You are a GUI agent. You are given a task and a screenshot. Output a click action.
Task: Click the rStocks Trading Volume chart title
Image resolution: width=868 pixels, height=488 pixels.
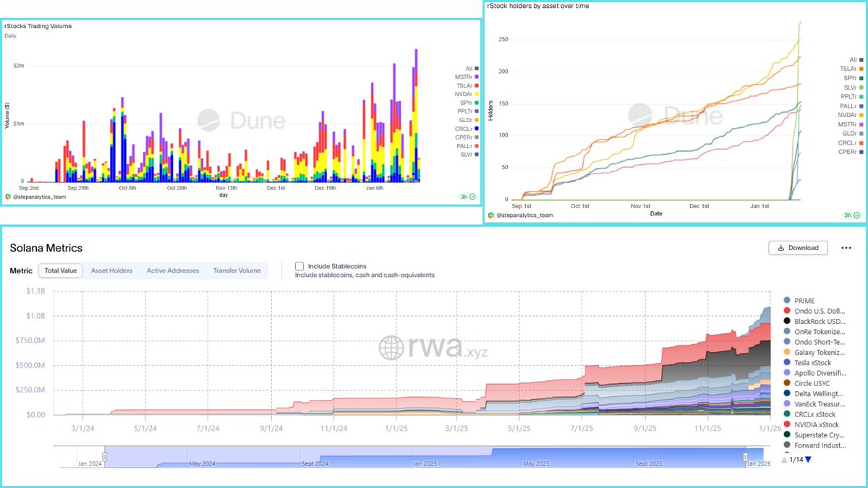pyautogui.click(x=38, y=27)
